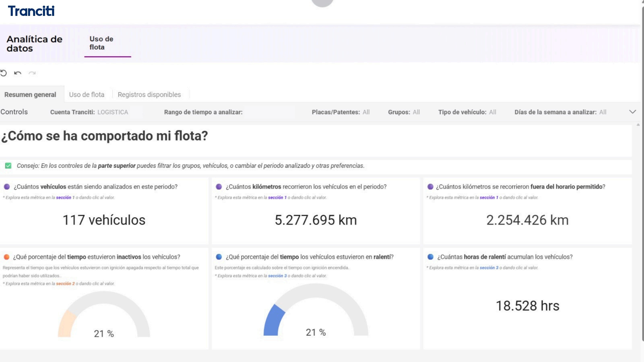Screen dimensions: 644x362
Task: Expand the Controls bar chevron
Action: [x=633, y=112]
